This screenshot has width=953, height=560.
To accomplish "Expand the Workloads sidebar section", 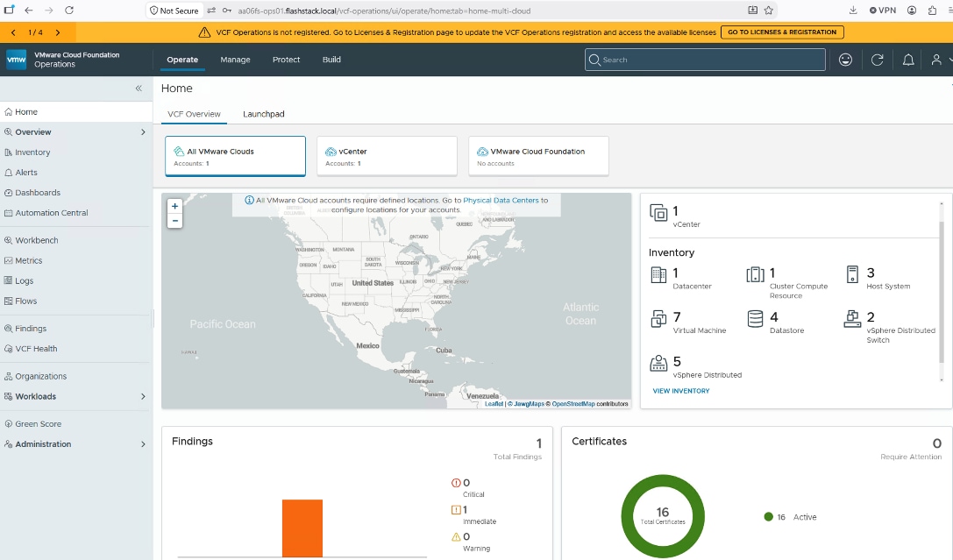I will pyautogui.click(x=144, y=397).
